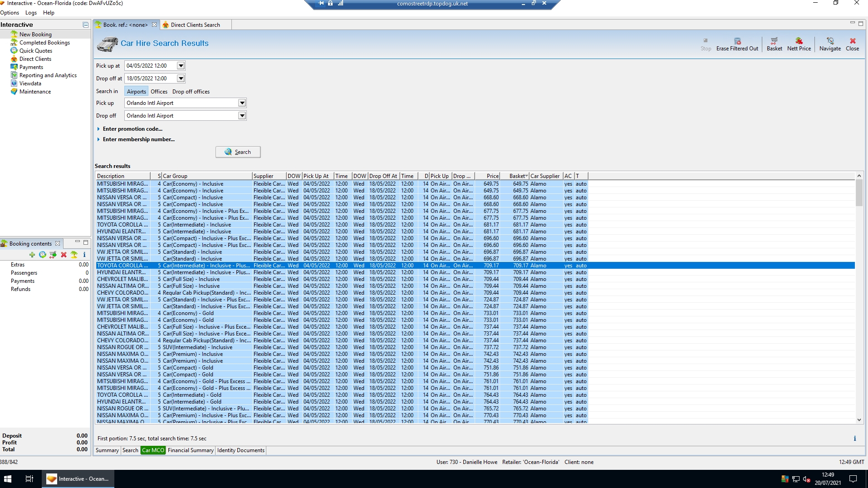Open the Drop off at date dropdown
Screen dimensions: 868x488
pyautogui.click(x=181, y=79)
